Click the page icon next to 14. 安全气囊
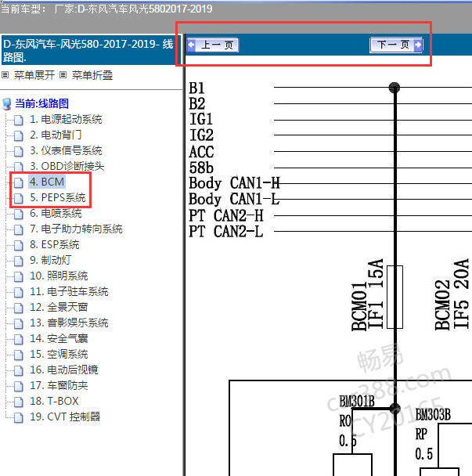 coord(19,340)
